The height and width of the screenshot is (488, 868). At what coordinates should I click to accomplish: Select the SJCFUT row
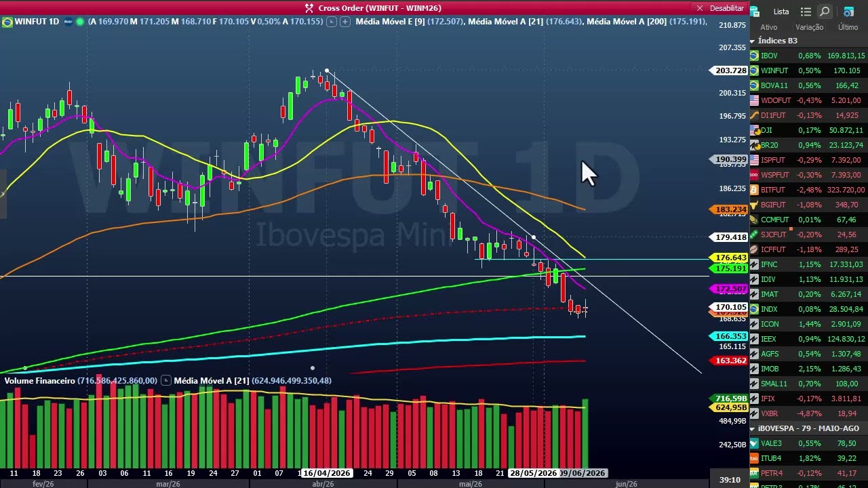[x=808, y=235]
